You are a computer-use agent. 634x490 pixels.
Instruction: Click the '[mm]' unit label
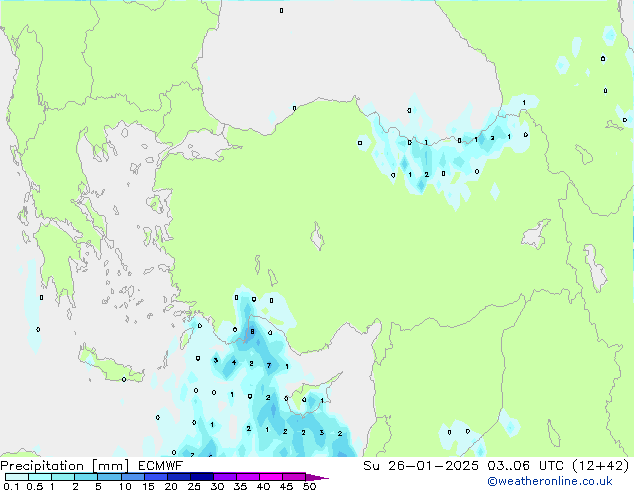110,466
